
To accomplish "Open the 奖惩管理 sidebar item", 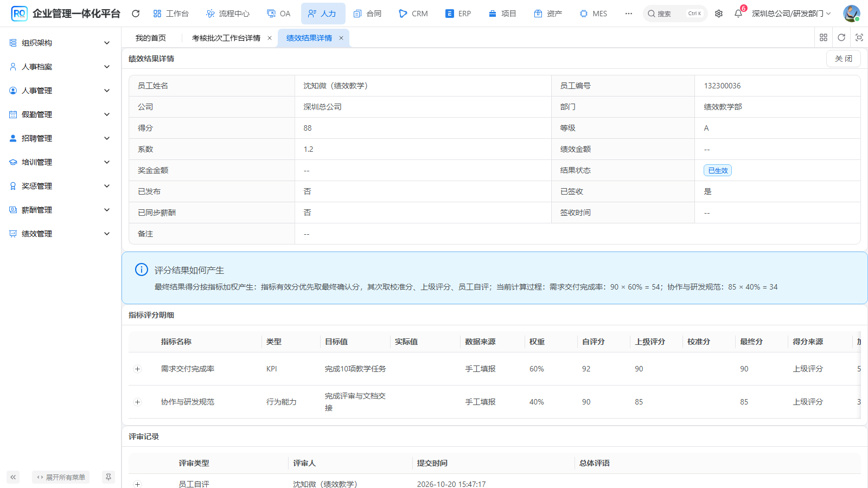I will pyautogui.click(x=60, y=186).
